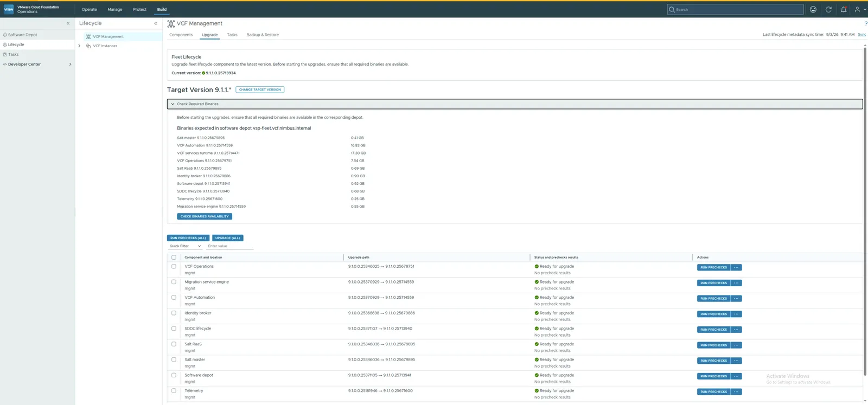Open more actions for VCF Operations row
This screenshot has height=405, width=868.
pos(736,267)
